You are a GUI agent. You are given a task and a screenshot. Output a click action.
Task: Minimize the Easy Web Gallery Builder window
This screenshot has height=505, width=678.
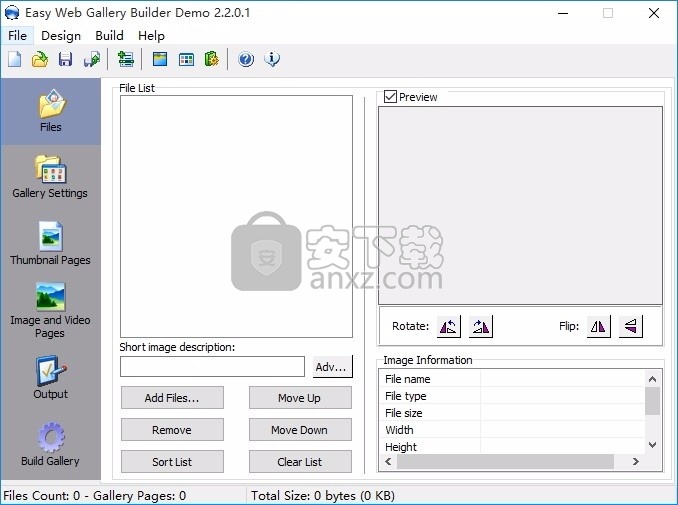coord(563,13)
